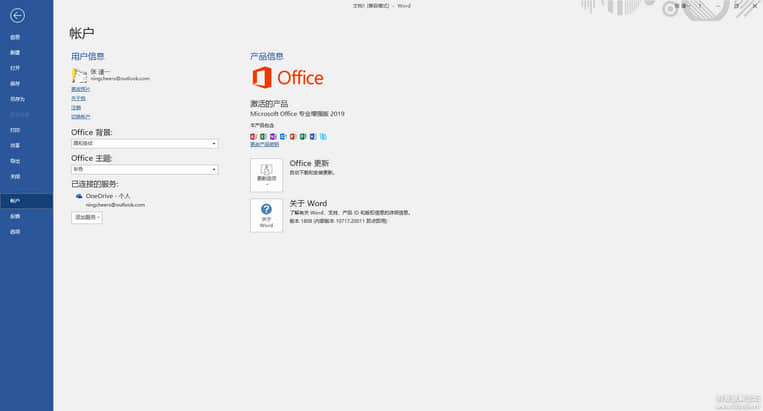Click the 'Office 更新' heading text

click(309, 163)
